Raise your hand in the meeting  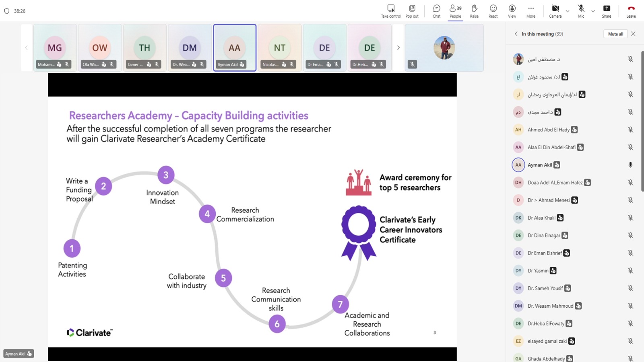click(x=474, y=11)
